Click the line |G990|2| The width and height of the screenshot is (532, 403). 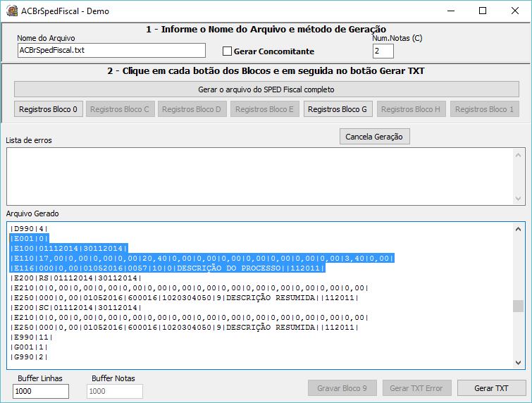coord(29,357)
